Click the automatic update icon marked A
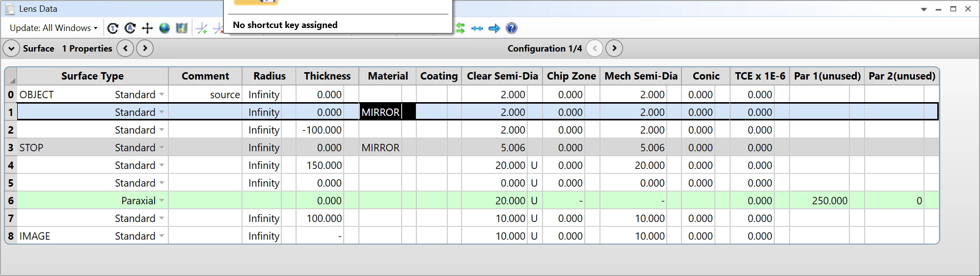The image size is (980, 276). [x=130, y=28]
